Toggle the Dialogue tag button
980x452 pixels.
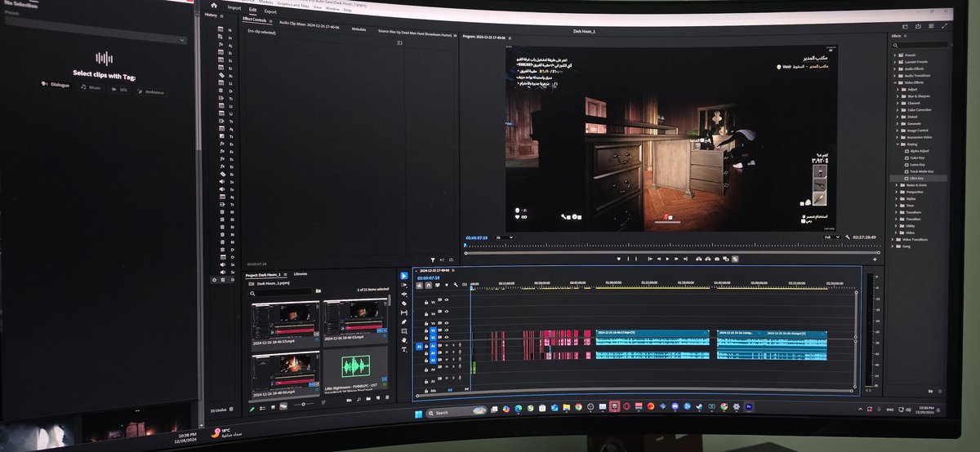[x=55, y=84]
